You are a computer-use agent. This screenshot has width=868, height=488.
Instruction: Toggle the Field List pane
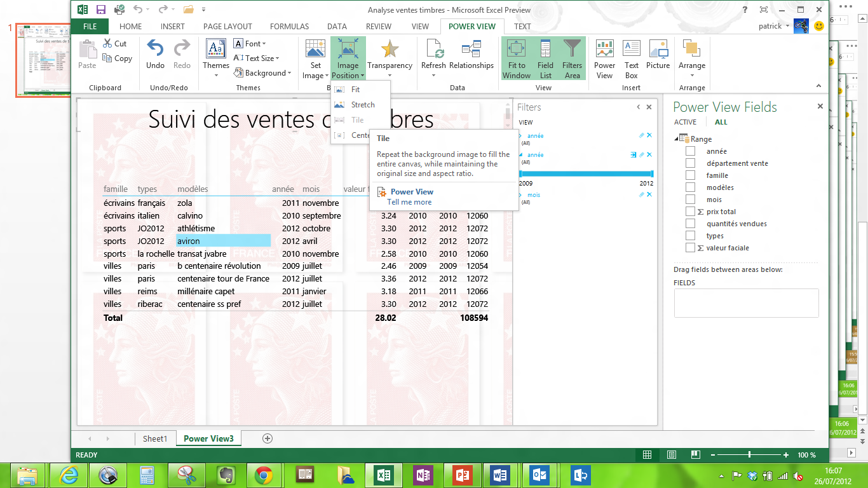[x=545, y=58]
